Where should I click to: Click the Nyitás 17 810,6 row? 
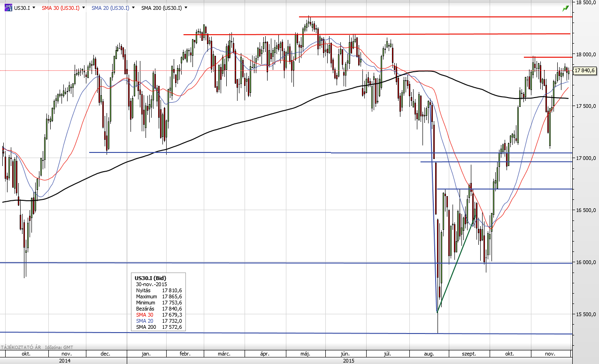(159, 290)
